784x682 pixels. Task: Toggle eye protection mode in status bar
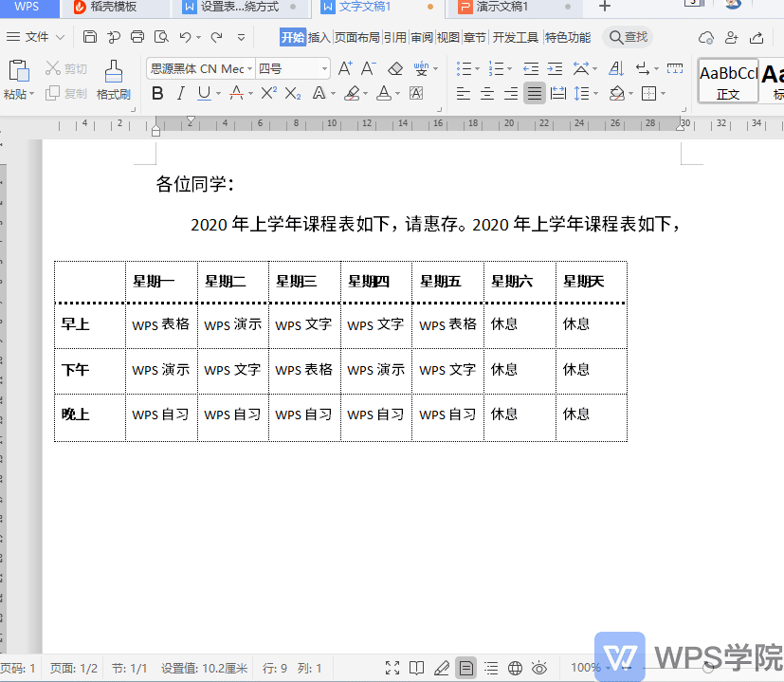pyautogui.click(x=539, y=668)
